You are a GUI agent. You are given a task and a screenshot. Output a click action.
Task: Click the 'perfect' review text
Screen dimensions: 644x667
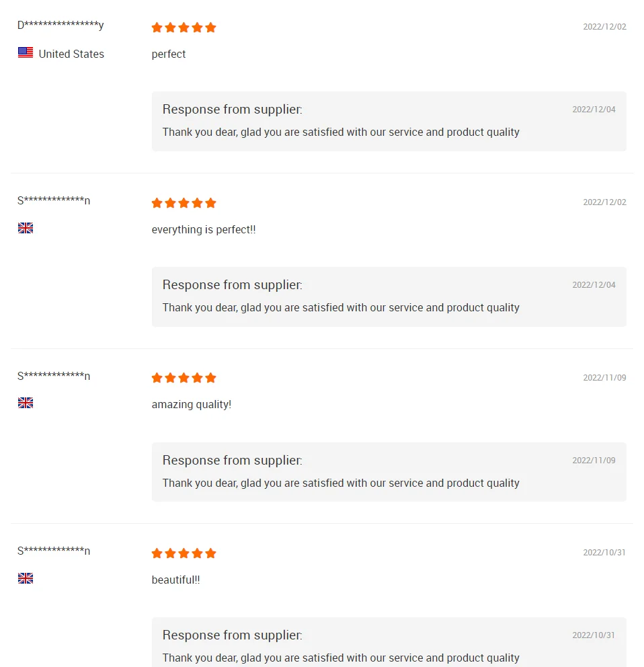tap(169, 54)
